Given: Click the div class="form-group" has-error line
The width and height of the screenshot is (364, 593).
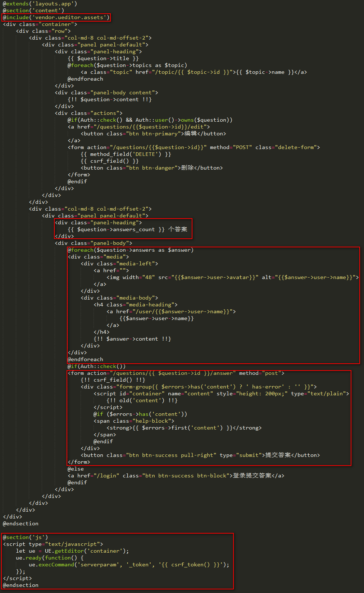Looking at the screenshot, I should pos(199,387).
